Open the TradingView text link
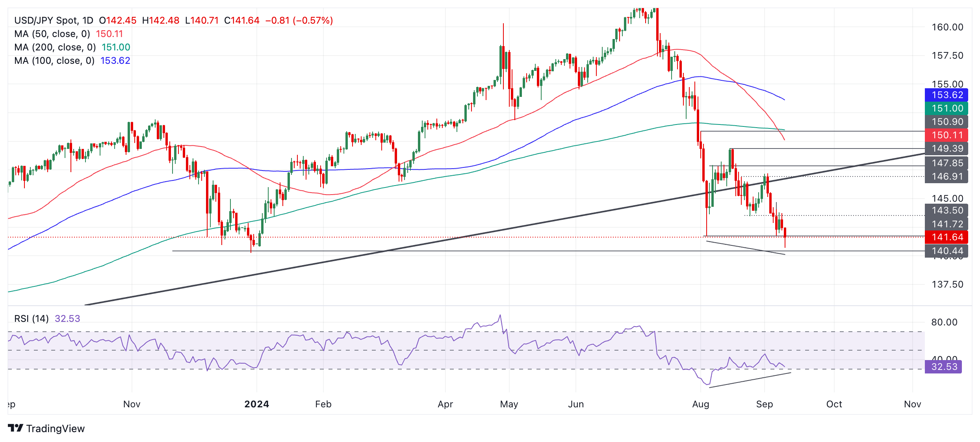 point(55,429)
